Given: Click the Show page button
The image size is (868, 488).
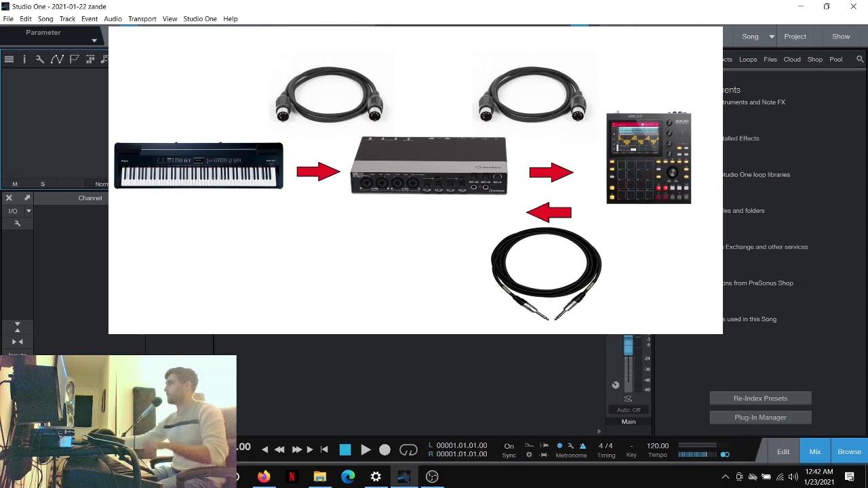Looking at the screenshot, I should [841, 37].
